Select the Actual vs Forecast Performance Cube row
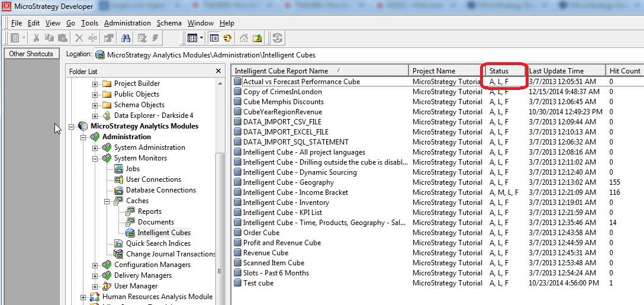 pos(437,81)
